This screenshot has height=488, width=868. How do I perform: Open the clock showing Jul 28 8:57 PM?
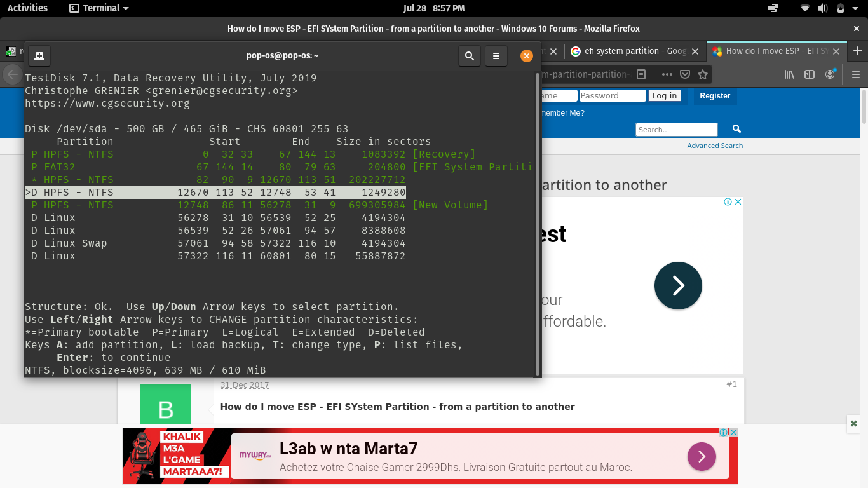click(x=434, y=8)
